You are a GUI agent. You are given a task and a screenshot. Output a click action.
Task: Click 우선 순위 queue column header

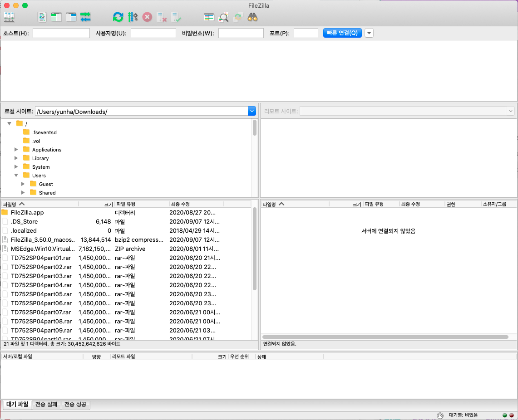(242, 357)
